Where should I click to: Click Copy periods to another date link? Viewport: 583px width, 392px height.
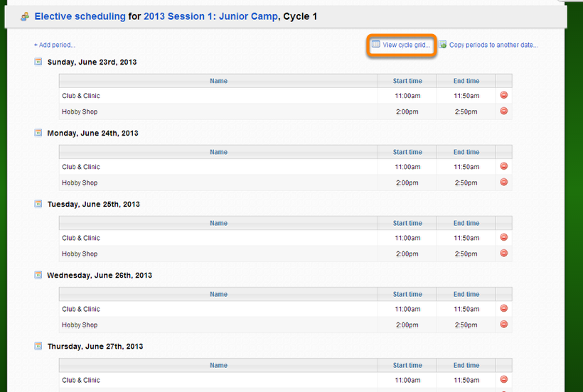(x=493, y=45)
